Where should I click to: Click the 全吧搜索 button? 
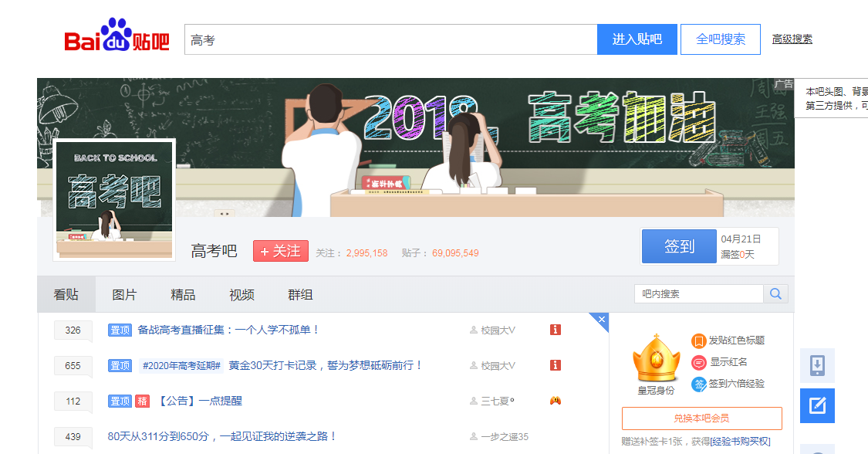(x=720, y=39)
